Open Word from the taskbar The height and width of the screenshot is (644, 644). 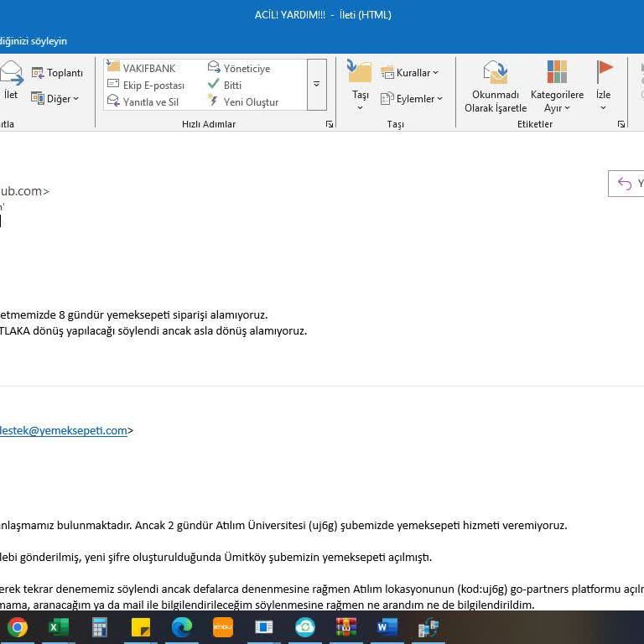pyautogui.click(x=387, y=627)
